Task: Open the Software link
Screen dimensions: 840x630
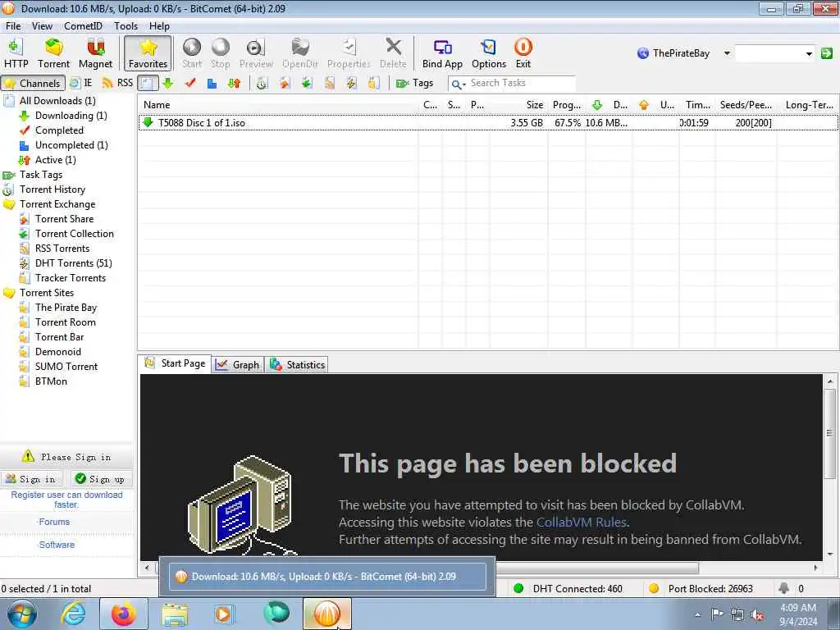Action: pyautogui.click(x=57, y=545)
